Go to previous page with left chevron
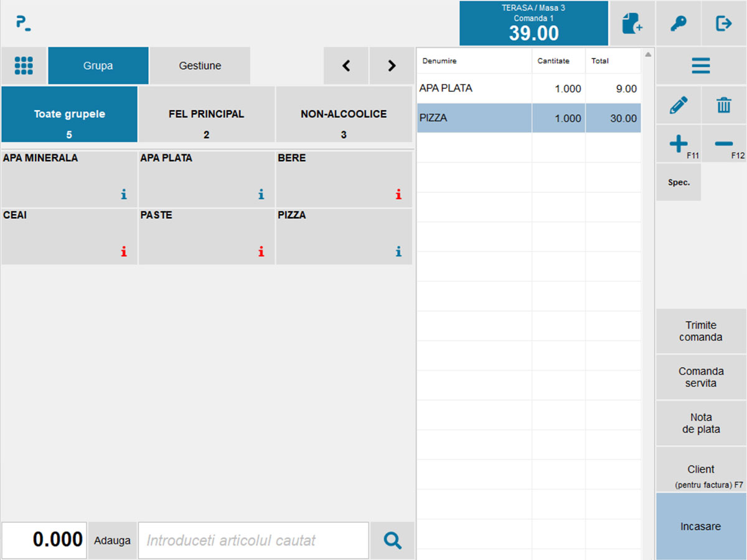This screenshot has width=747, height=560. pyautogui.click(x=346, y=65)
